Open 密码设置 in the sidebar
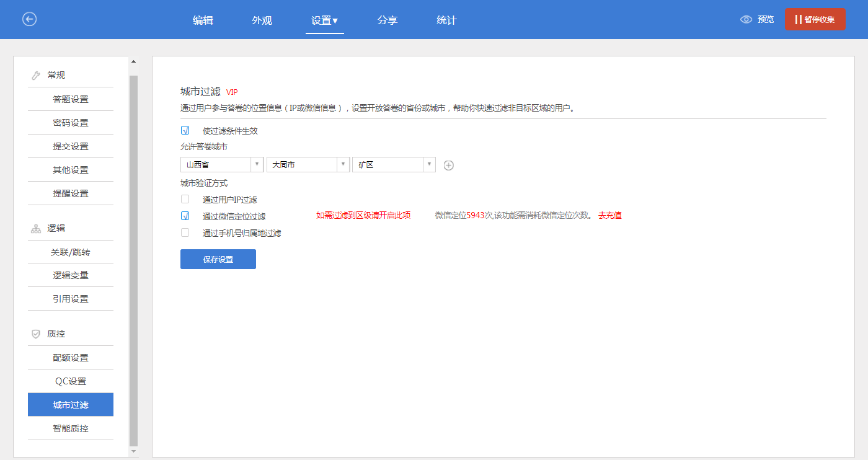The height and width of the screenshot is (460, 868). point(71,123)
